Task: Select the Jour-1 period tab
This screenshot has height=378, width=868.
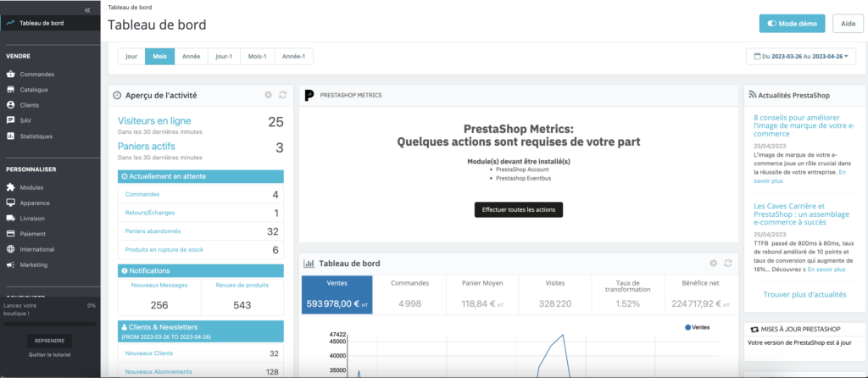Action: pyautogui.click(x=224, y=57)
